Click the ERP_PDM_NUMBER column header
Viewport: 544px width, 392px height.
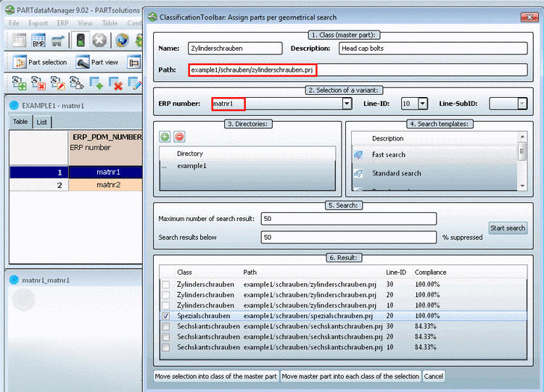[x=105, y=148]
